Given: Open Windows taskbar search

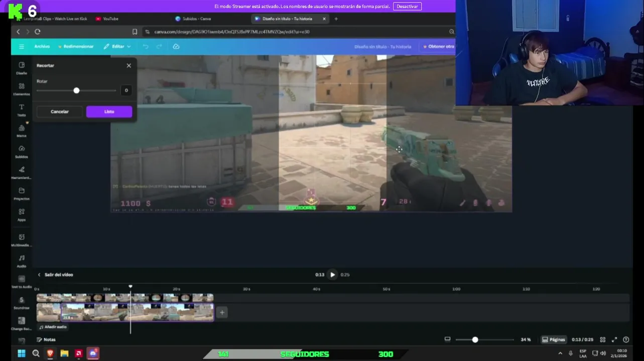Looking at the screenshot, I should (x=36, y=353).
